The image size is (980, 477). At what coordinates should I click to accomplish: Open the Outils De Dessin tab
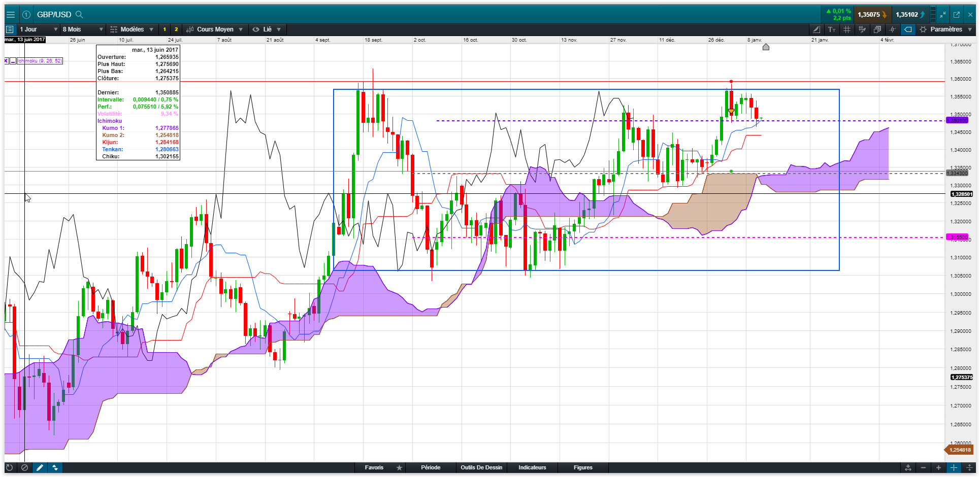click(481, 468)
